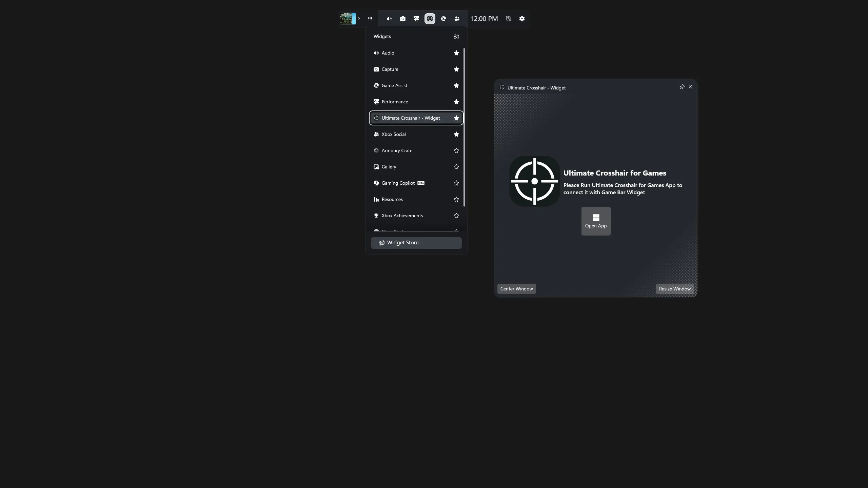868x488 pixels.
Task: Unfavorite the Game Assist widget star
Action: (456, 85)
